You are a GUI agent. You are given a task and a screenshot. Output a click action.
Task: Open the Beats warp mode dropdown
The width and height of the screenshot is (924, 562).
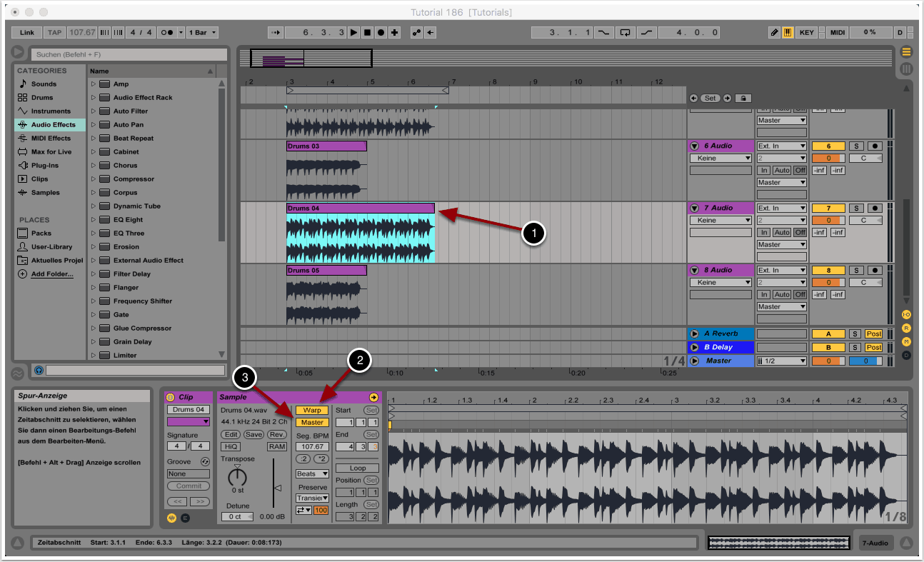(312, 474)
